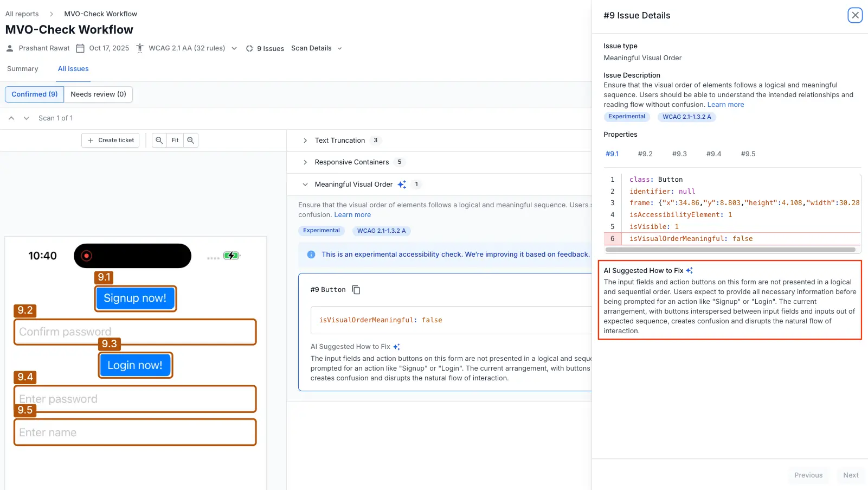Click the scan icon beside 9 Issues
868x490 pixels.
click(x=249, y=48)
